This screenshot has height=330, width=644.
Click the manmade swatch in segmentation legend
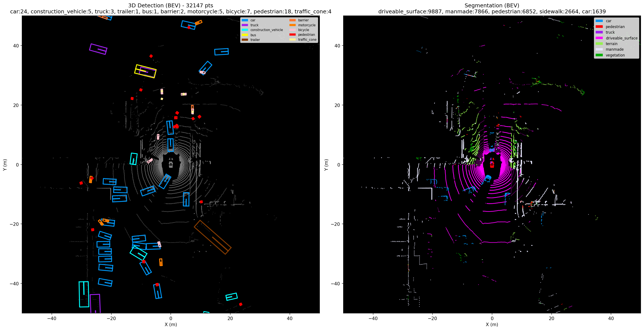coord(599,49)
